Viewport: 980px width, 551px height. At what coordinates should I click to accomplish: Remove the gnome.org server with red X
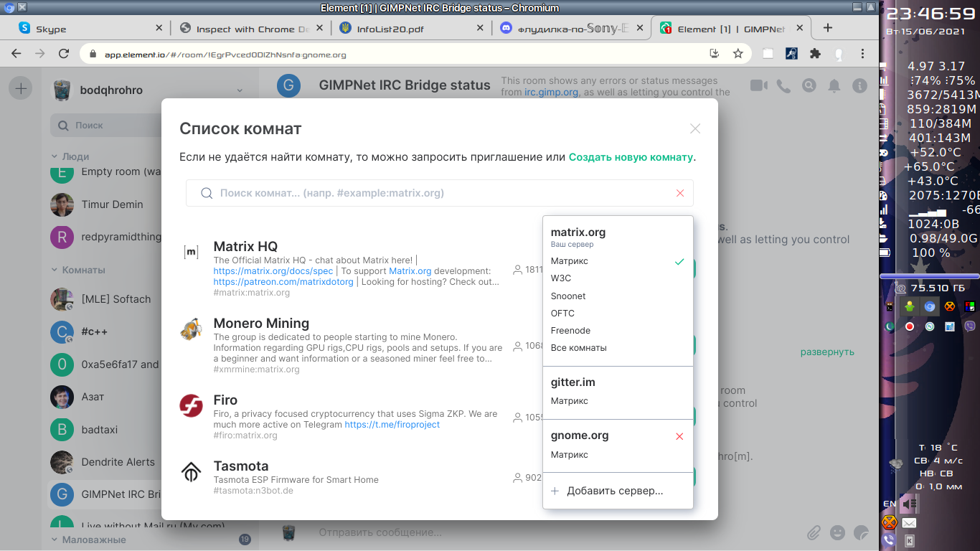tap(679, 436)
